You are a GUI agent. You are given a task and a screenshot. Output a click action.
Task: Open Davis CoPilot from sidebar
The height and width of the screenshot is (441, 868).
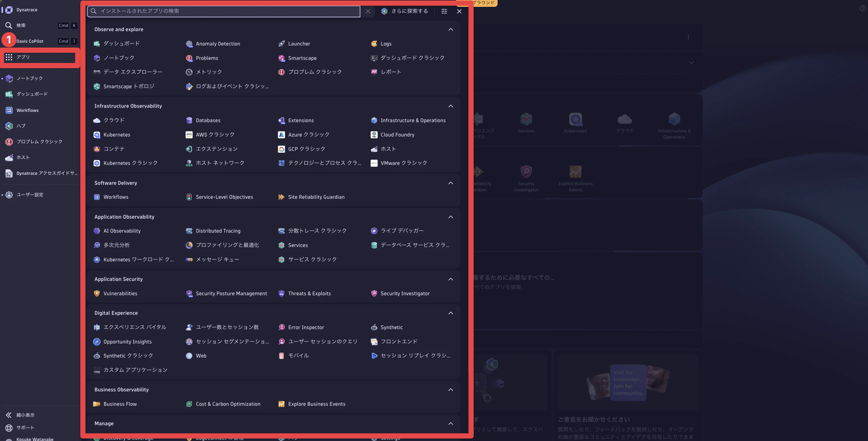(x=40, y=41)
